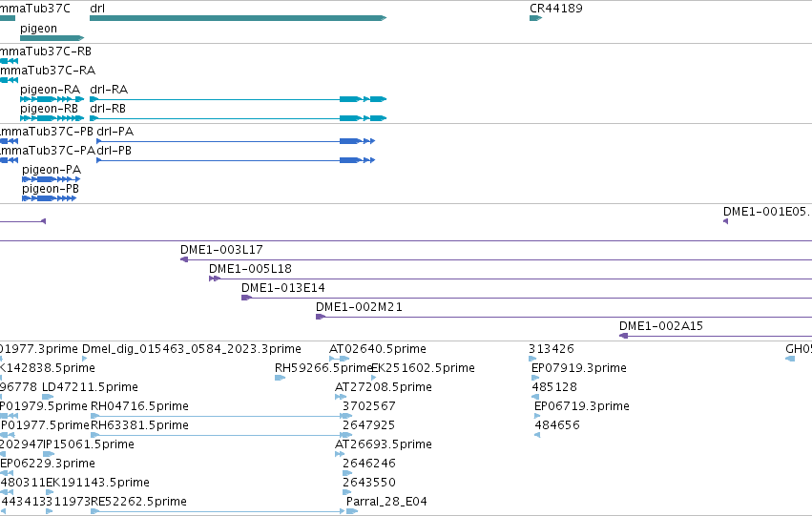Select the drl gene bar

[x=239, y=18]
